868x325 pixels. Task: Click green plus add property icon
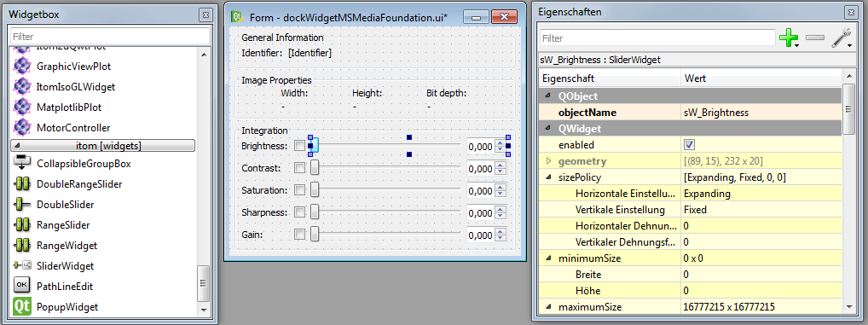coord(789,38)
